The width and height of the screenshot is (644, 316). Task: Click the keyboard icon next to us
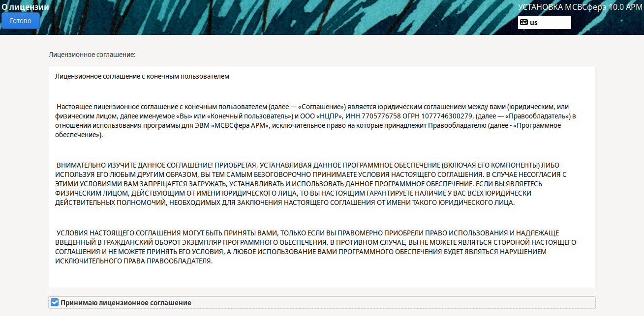pyautogui.click(x=524, y=23)
